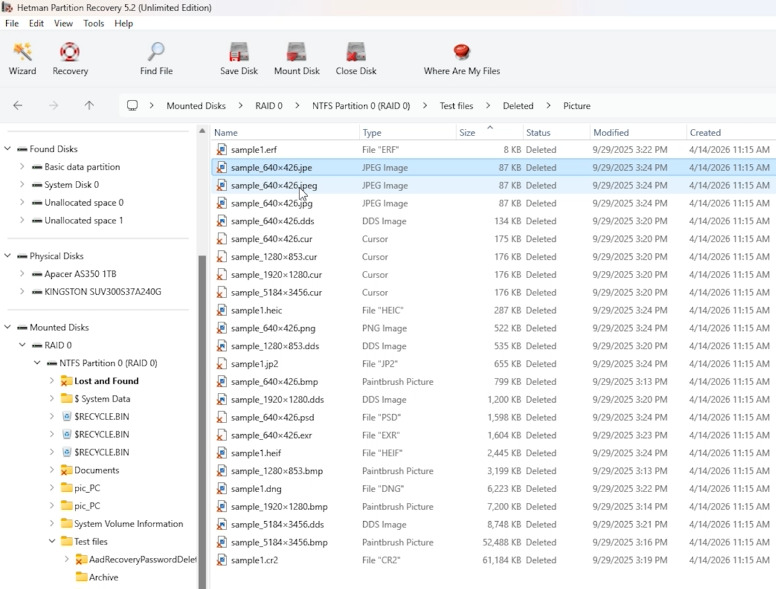Viewport: 776px width, 589px height.
Task: Go to Test files in breadcrumb
Action: pos(456,105)
